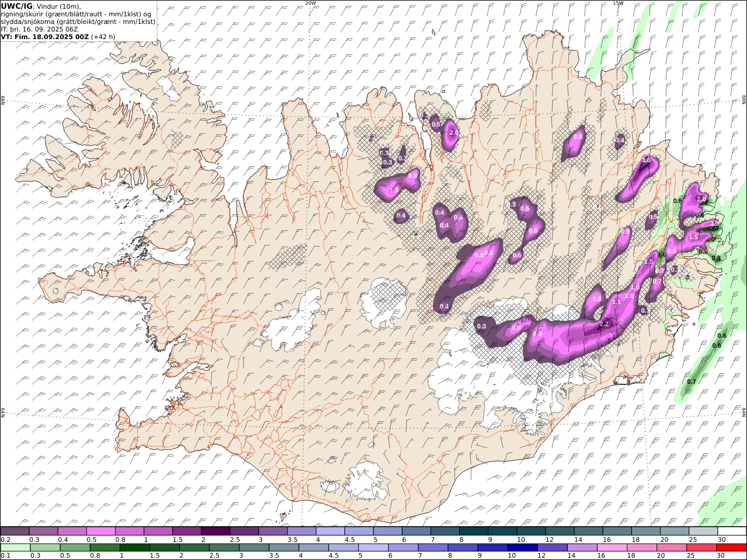The width and height of the screenshot is (747, 560).
Task: Click the pale green 0.1–0.3 lower rain legend swatch
Action: pos(16,548)
